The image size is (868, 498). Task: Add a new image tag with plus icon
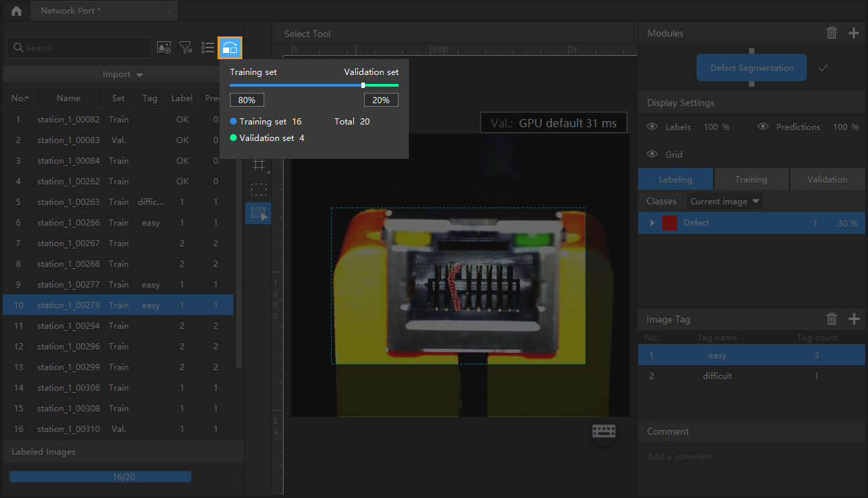(854, 319)
